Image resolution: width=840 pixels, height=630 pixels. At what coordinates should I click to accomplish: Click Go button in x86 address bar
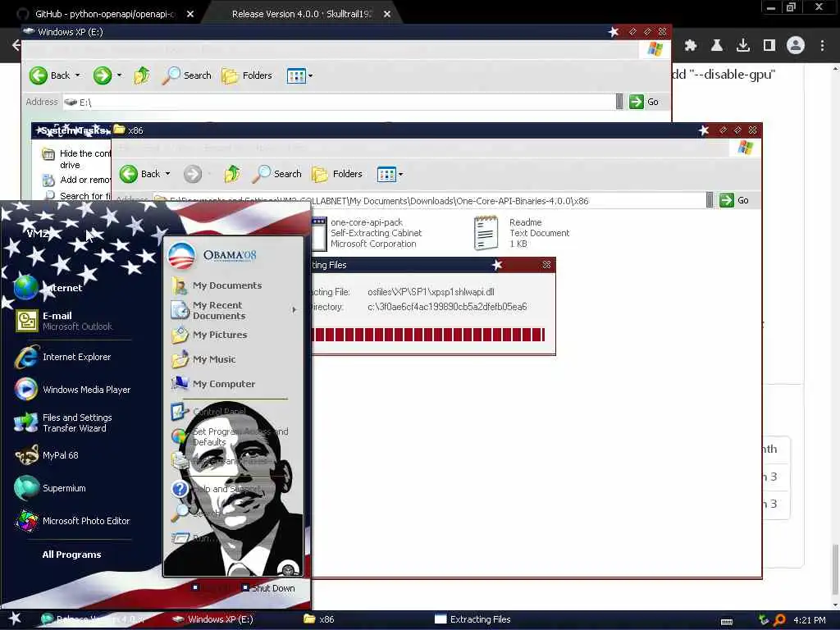(735, 200)
